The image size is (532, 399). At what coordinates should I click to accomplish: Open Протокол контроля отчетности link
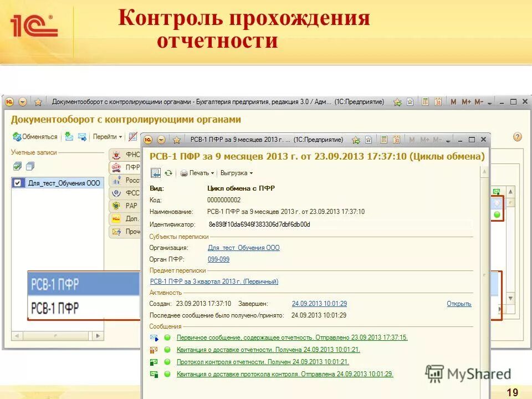(263, 362)
